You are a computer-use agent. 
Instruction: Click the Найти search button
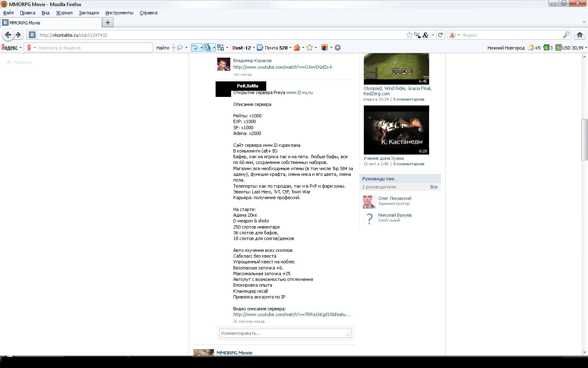click(x=163, y=47)
